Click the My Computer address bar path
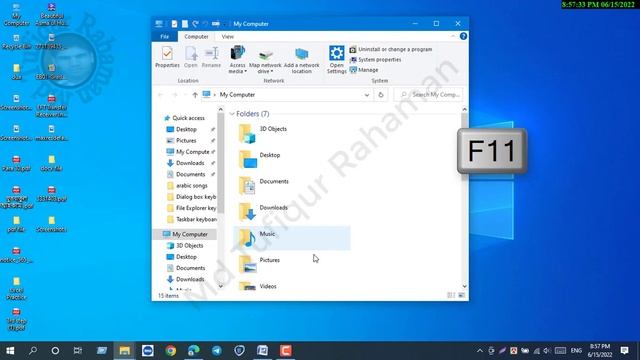This screenshot has width=640, height=360. (237, 95)
